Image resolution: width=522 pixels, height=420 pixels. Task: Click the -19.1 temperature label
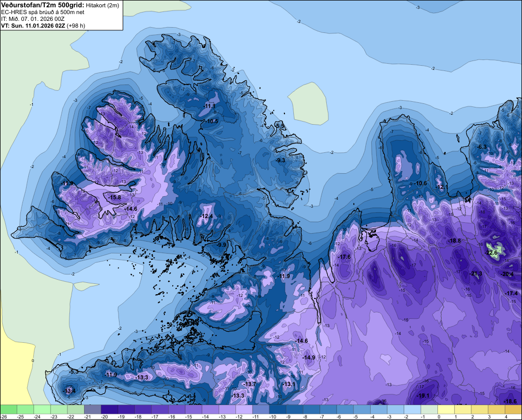(x=423, y=395)
